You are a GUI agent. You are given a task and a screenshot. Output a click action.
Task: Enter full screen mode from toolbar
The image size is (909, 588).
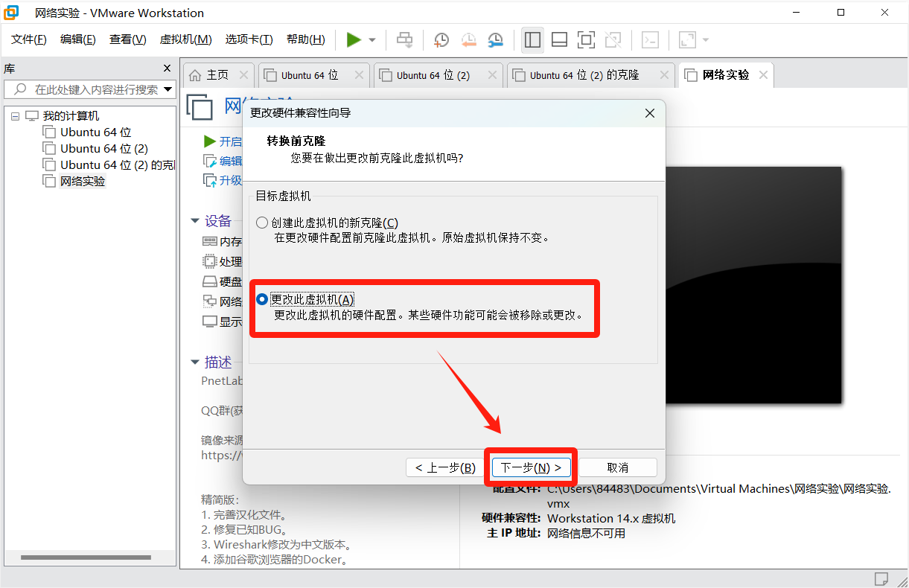(586, 40)
